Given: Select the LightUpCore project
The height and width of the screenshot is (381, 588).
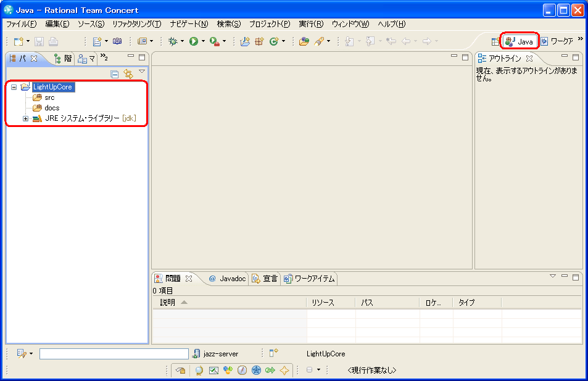Looking at the screenshot, I should coord(52,87).
